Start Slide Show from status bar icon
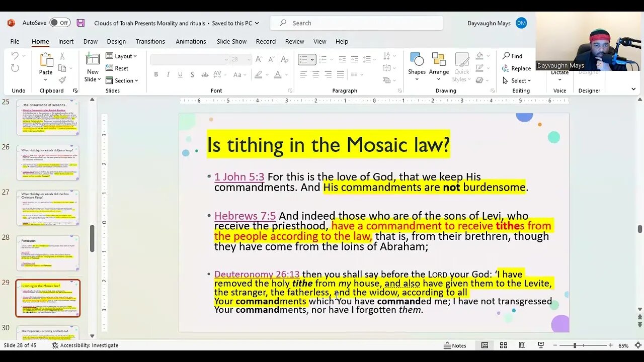 coord(541,345)
